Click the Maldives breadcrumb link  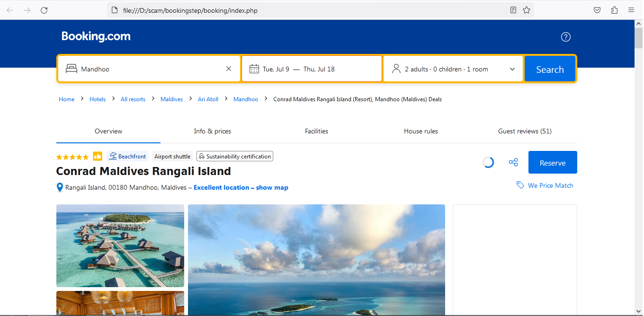pos(172,99)
